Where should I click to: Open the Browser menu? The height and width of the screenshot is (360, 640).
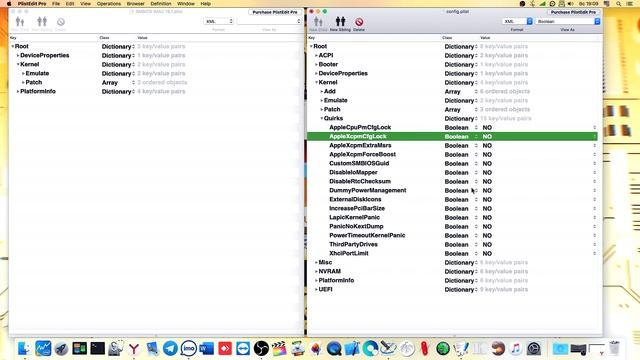[x=136, y=4]
